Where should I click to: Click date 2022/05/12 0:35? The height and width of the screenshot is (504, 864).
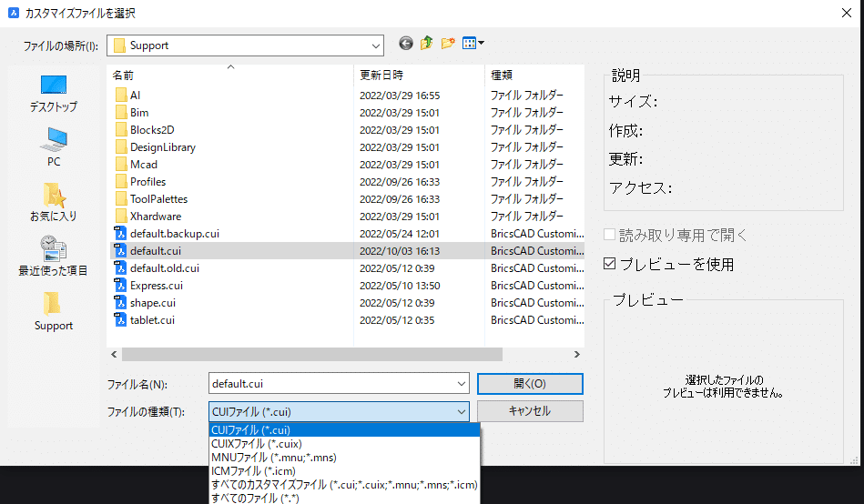tap(397, 320)
